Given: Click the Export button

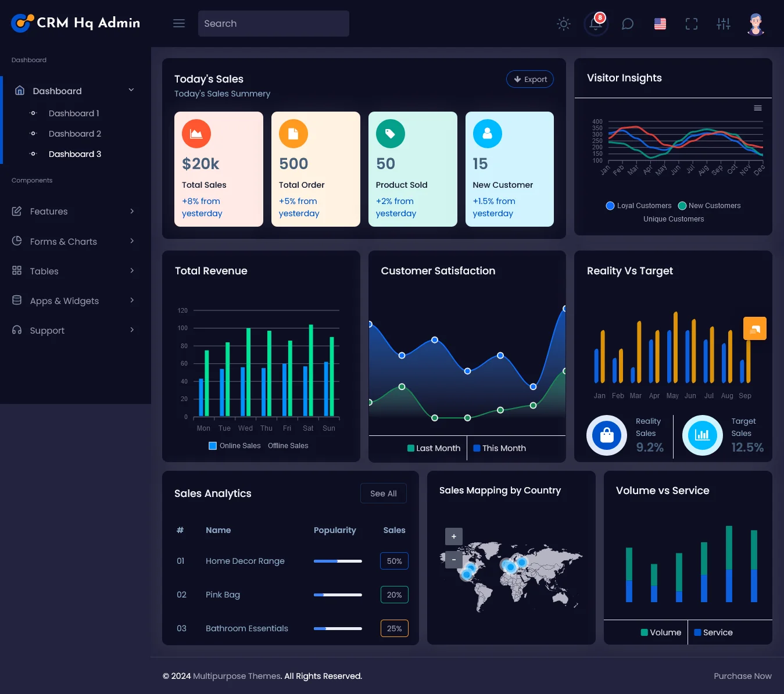Looking at the screenshot, I should coord(530,80).
